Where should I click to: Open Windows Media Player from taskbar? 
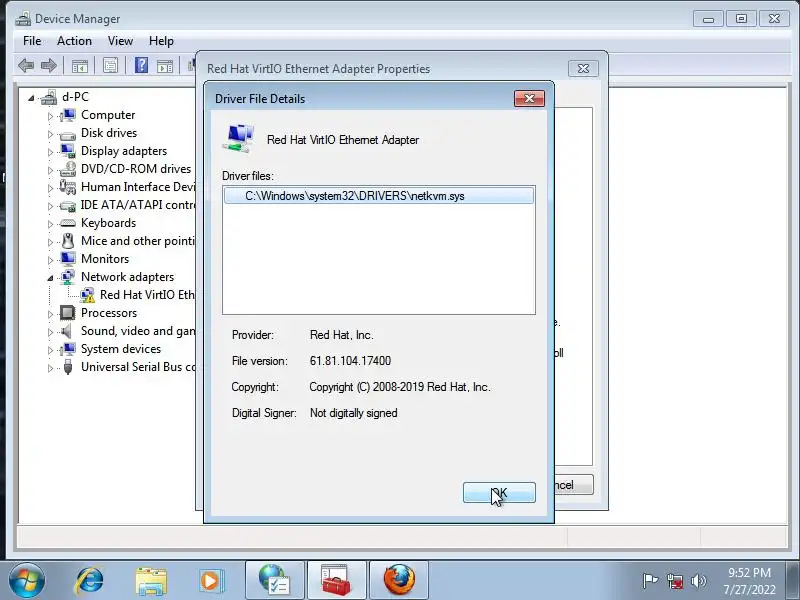[211, 581]
